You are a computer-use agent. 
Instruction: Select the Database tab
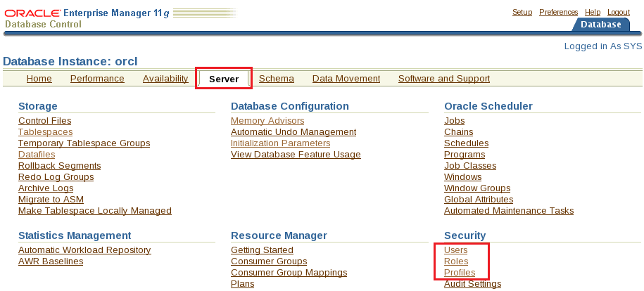[601, 24]
